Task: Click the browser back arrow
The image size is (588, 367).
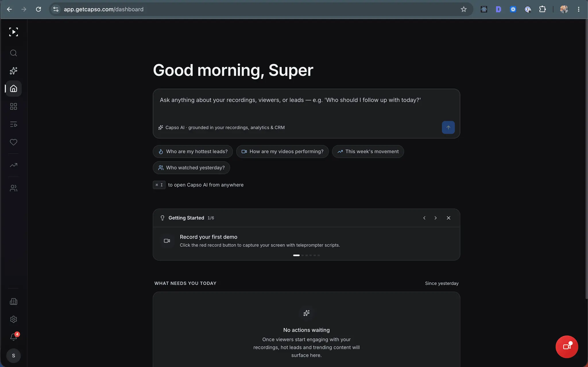Action: [9, 9]
